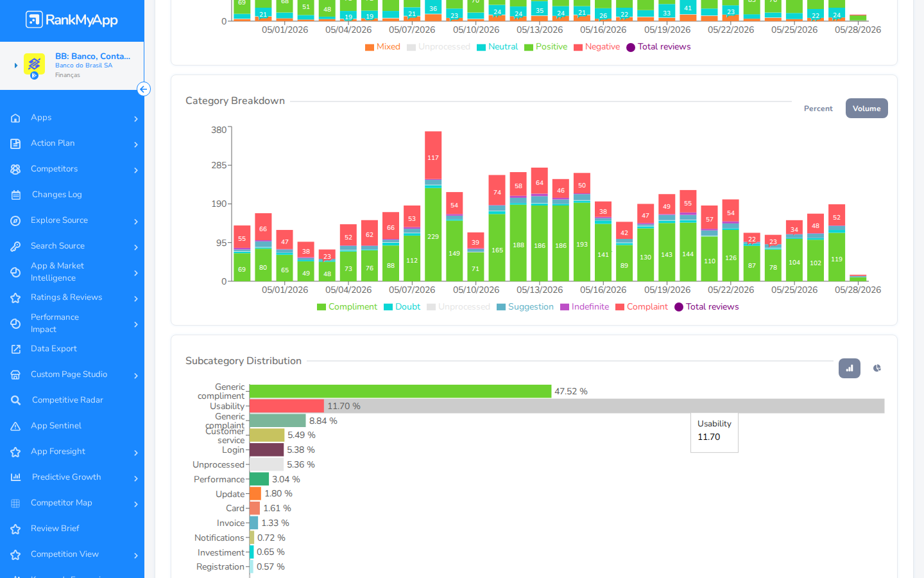Click the Review Brief star icon
This screenshot has height=578, width=924.
tap(15, 529)
